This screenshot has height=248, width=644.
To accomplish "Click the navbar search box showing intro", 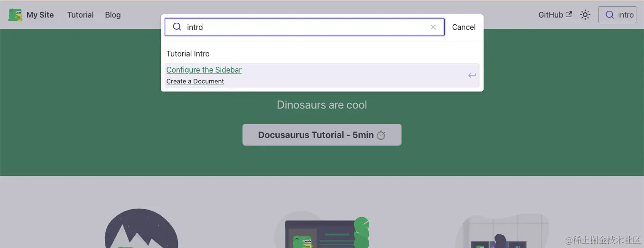I will tap(617, 15).
